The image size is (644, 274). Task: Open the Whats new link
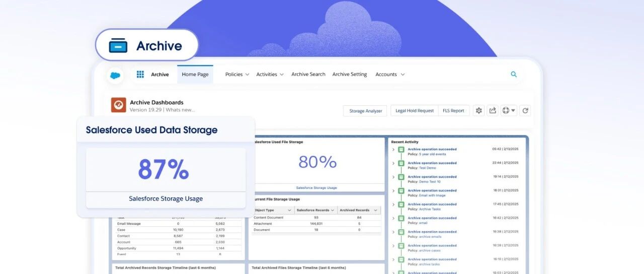coord(180,110)
